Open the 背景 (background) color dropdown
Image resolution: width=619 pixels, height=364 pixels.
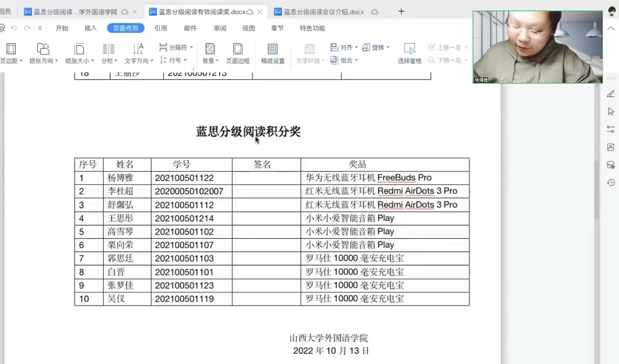(209, 60)
